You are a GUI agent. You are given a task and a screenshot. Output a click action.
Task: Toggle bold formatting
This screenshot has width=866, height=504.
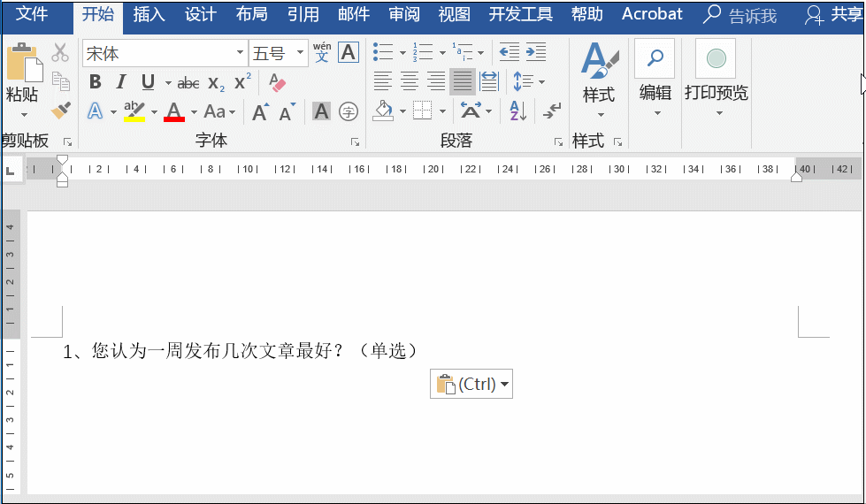[95, 82]
